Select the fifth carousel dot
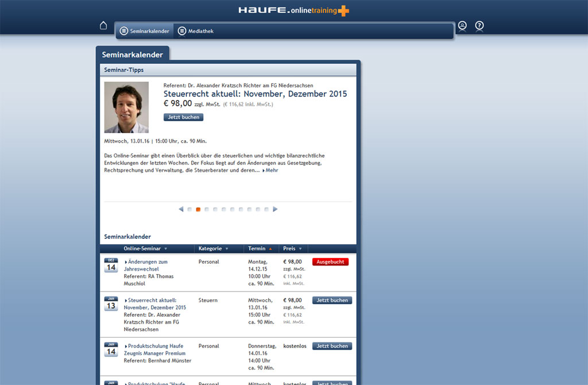 coord(224,210)
